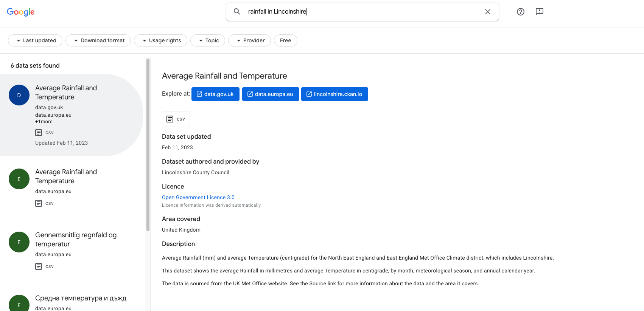Click the csv file chip in details
Screen dimensions: 644x311
click(176, 119)
